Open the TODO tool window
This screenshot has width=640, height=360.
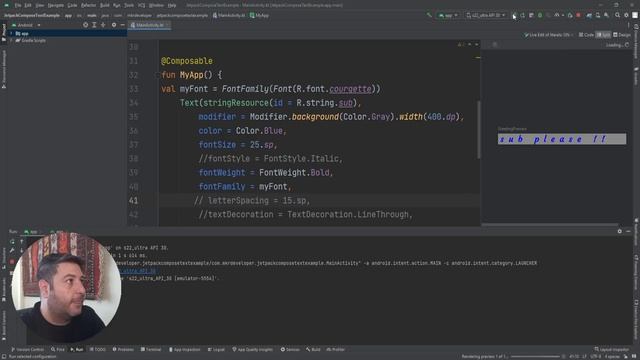tap(97, 349)
